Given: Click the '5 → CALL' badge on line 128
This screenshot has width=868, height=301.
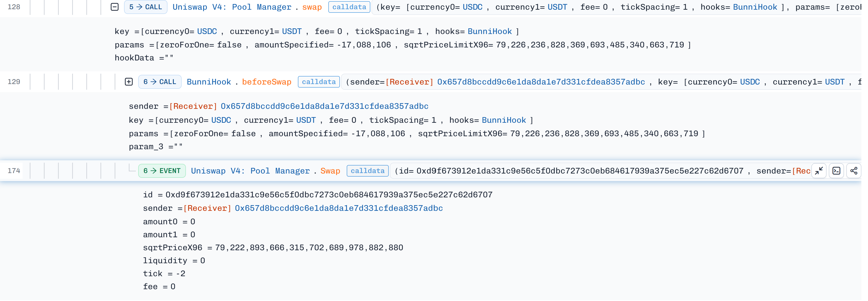Looking at the screenshot, I should (x=146, y=7).
